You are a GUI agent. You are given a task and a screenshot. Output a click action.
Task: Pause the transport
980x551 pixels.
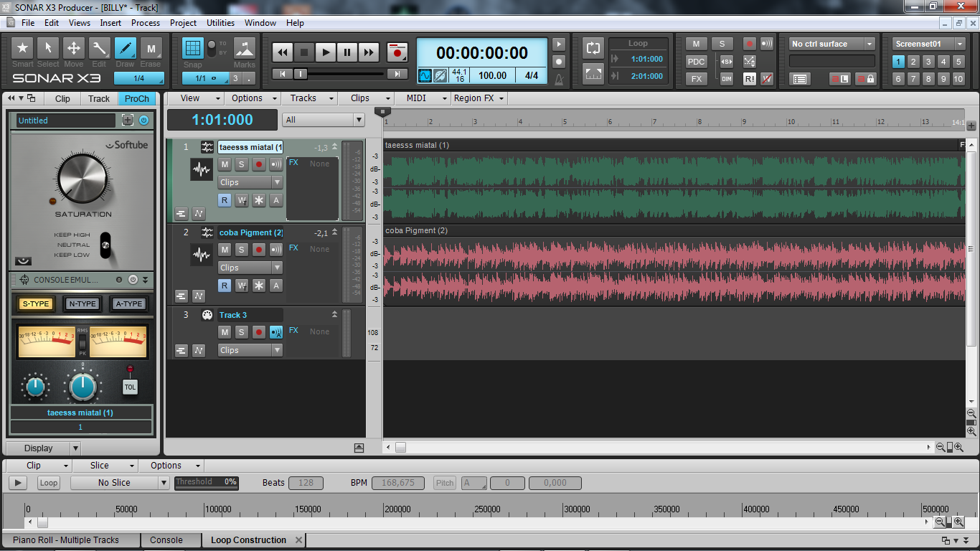coord(347,52)
